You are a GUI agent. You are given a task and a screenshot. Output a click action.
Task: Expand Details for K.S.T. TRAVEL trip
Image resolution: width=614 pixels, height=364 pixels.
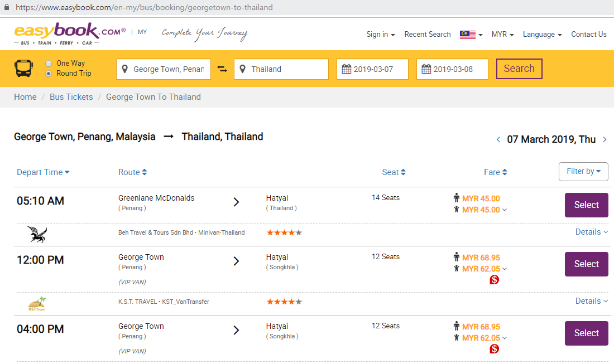click(592, 301)
